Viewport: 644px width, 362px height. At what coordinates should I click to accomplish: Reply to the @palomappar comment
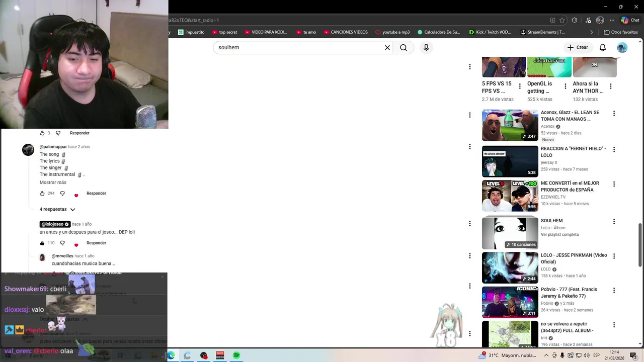pos(96,194)
